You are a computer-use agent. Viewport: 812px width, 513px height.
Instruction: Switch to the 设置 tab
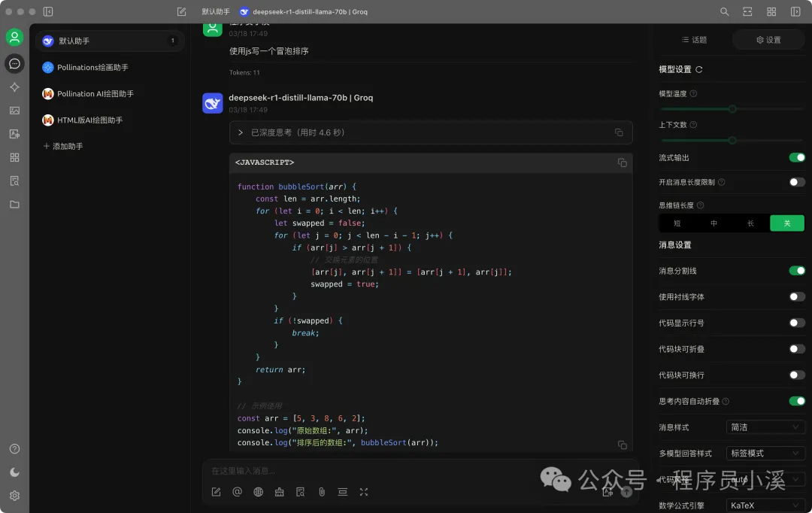tap(768, 40)
